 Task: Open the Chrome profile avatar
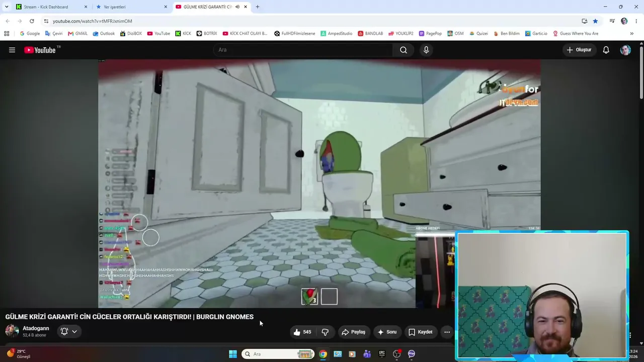coord(624,21)
